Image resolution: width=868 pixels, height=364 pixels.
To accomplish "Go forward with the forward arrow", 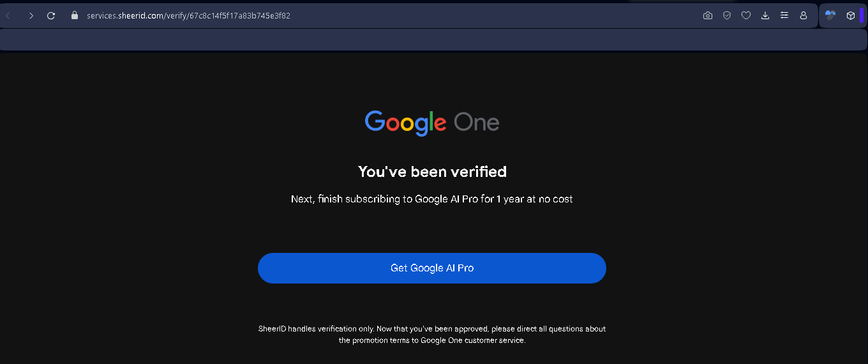I will (31, 15).
